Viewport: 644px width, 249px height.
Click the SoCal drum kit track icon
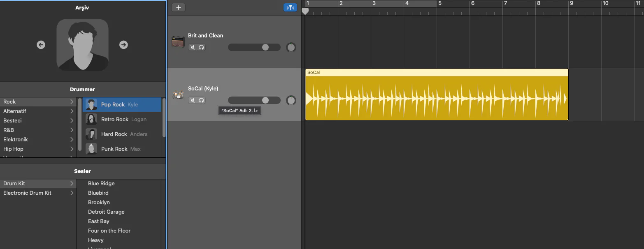[178, 95]
